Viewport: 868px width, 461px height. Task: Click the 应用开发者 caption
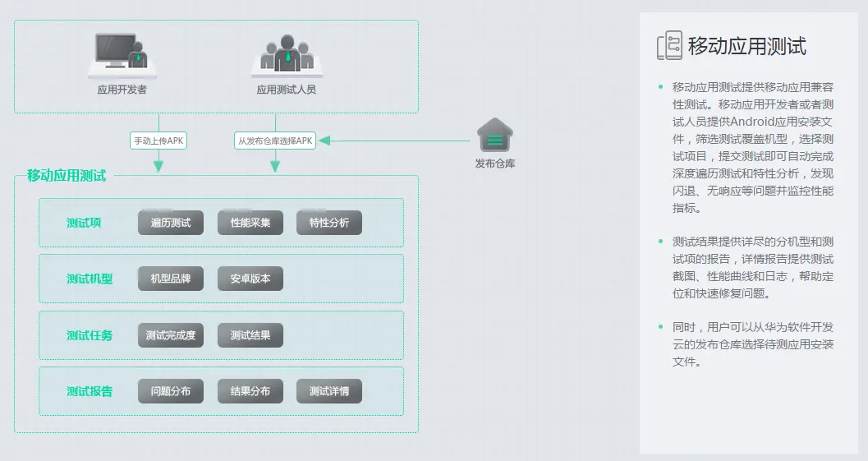[x=122, y=90]
